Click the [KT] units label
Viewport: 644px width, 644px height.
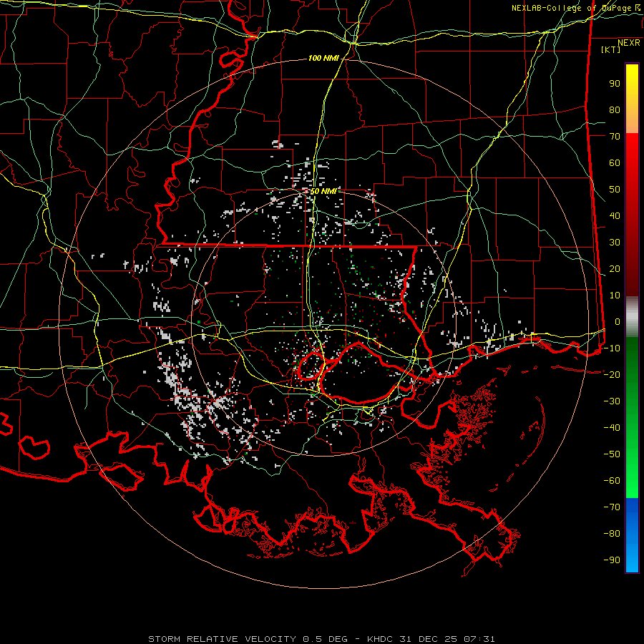[611, 49]
